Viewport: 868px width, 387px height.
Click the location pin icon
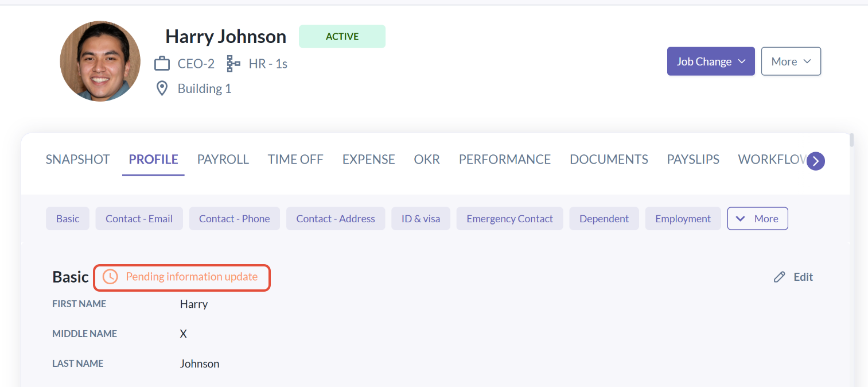pos(162,88)
